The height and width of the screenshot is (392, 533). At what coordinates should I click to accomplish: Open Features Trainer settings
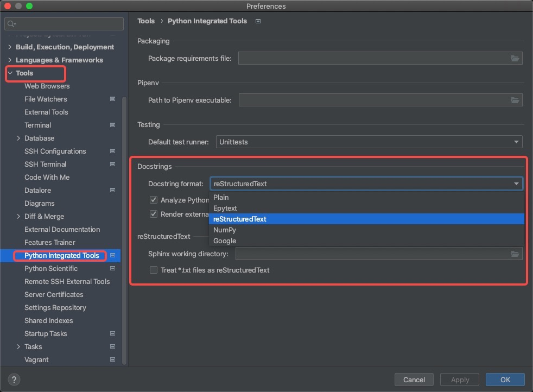click(50, 242)
